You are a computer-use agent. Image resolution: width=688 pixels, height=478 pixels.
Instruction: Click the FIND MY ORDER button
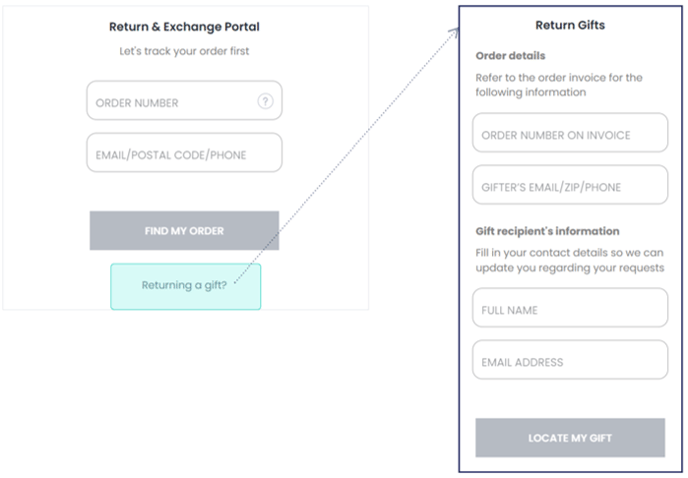184,230
